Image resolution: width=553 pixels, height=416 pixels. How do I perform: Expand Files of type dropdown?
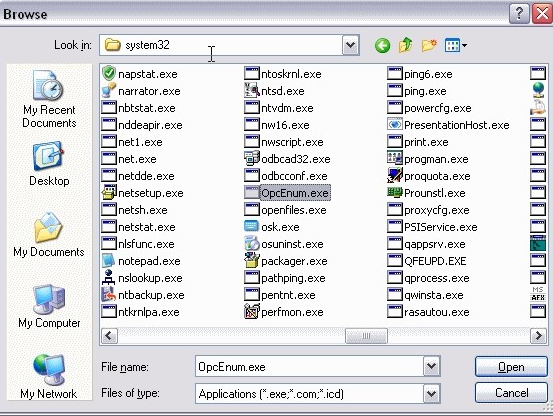(432, 393)
